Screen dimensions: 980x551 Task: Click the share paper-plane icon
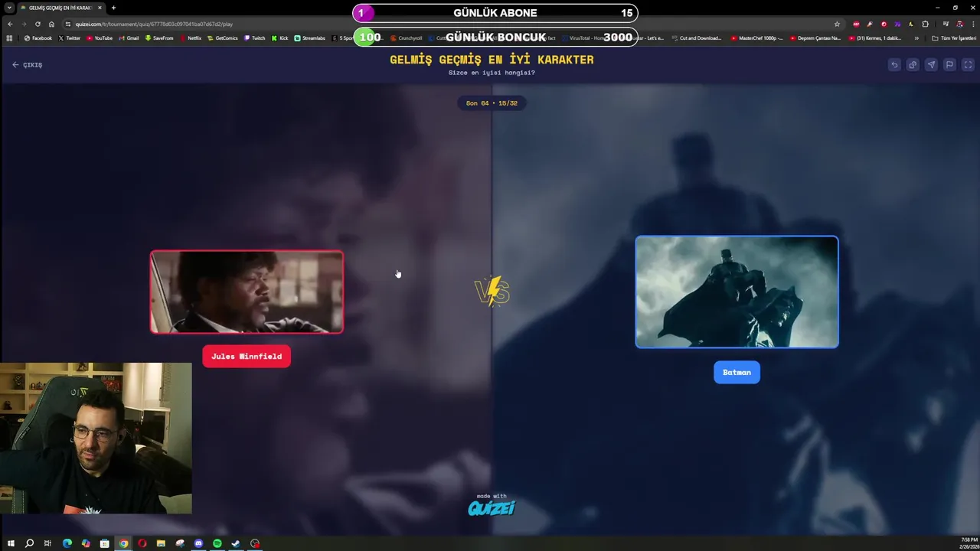click(x=931, y=65)
